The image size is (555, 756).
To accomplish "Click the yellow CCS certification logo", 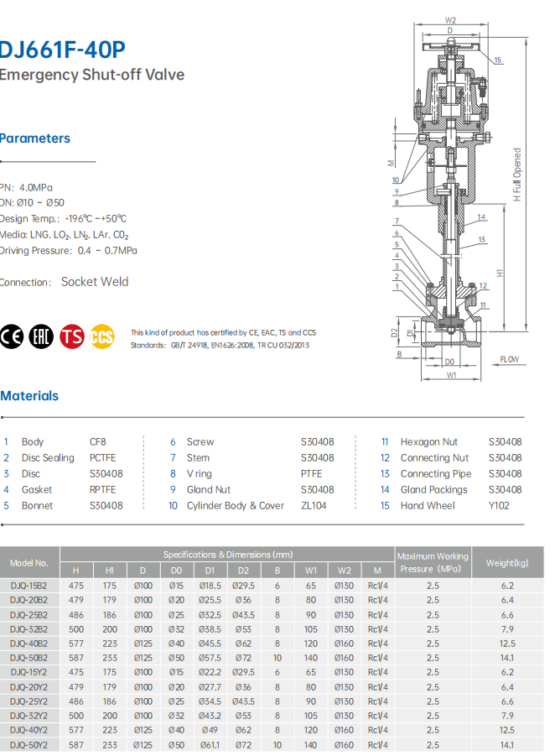I will pos(101,336).
